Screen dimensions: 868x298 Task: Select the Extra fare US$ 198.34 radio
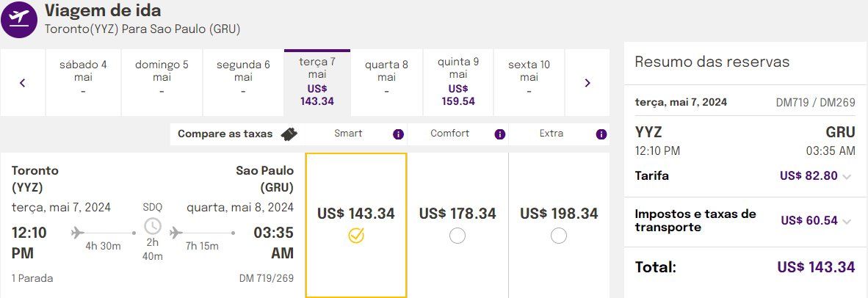click(x=559, y=236)
